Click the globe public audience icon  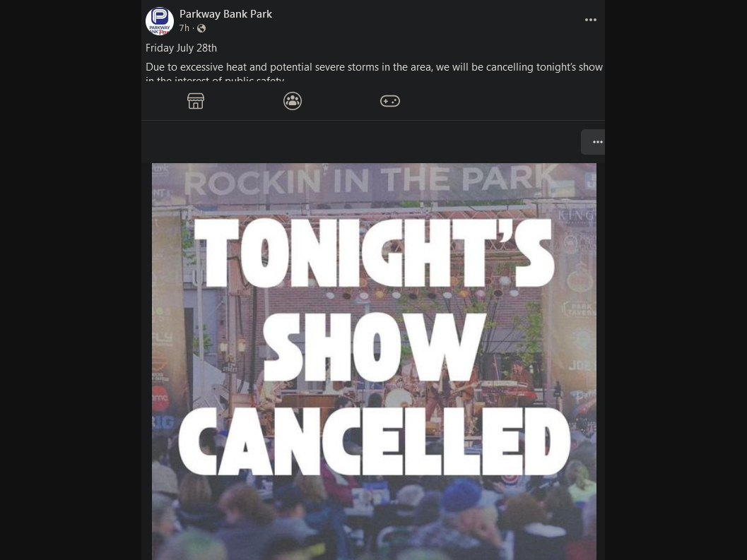[x=201, y=28]
